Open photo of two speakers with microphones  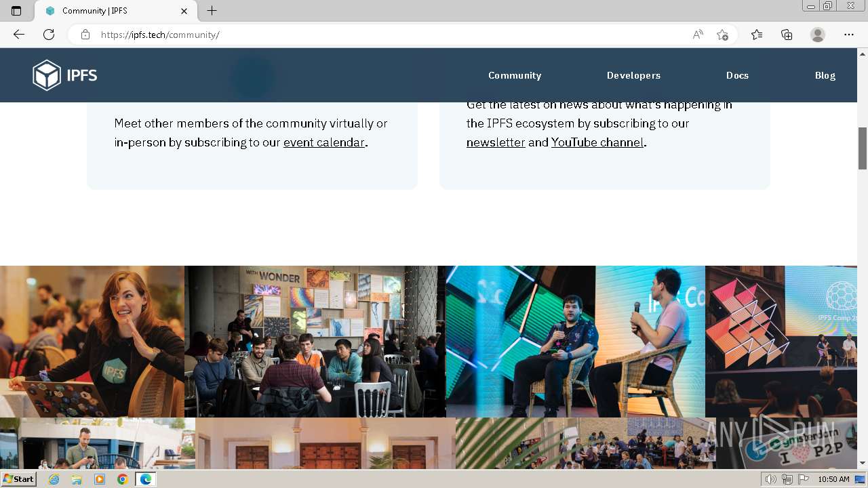(575, 341)
